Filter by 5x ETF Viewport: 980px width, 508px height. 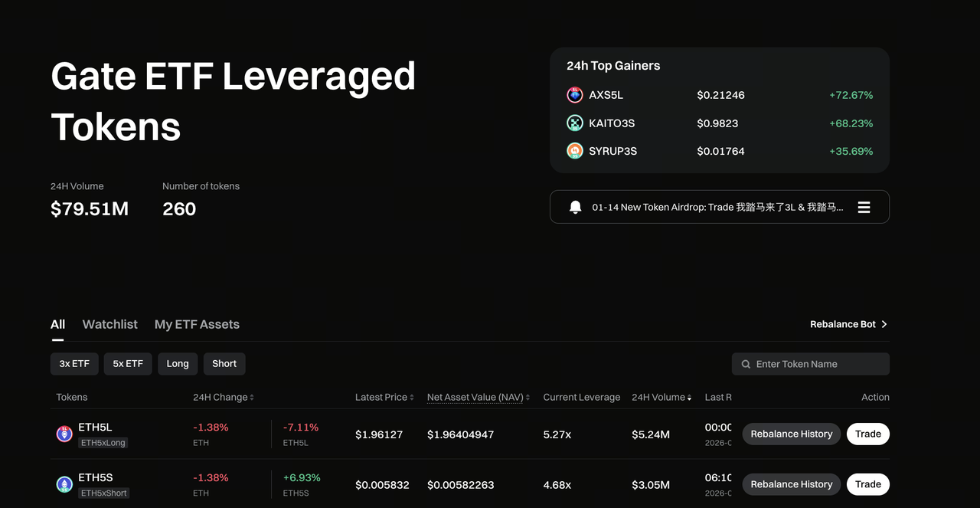point(128,364)
